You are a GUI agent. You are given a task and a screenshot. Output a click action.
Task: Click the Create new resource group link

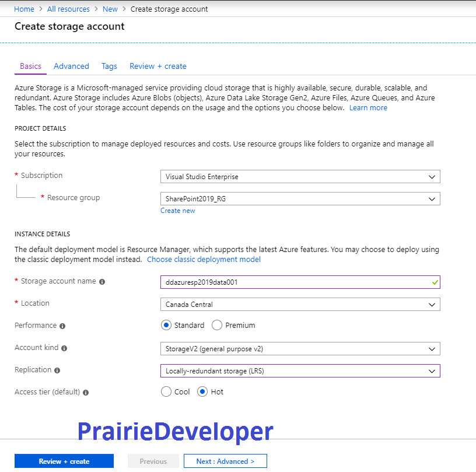coord(177,211)
